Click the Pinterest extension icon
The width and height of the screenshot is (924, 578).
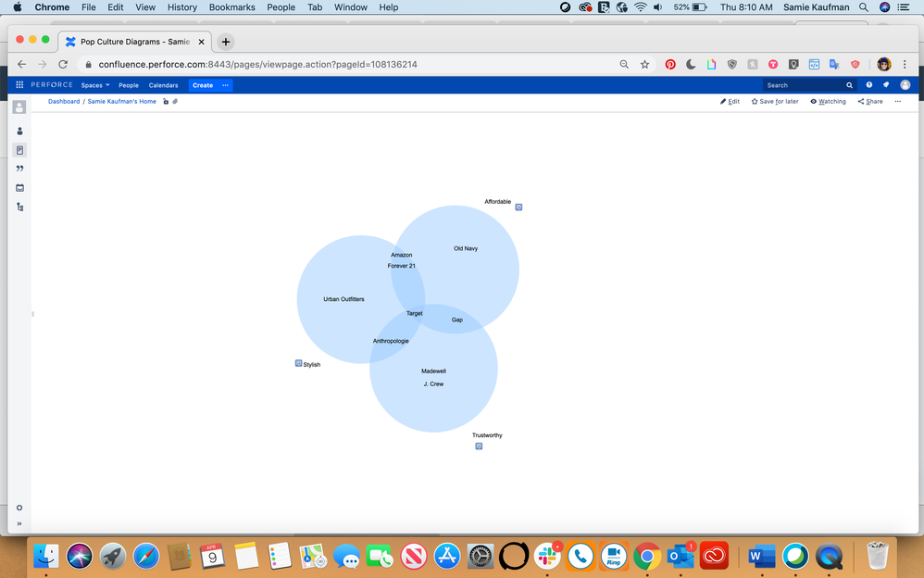(x=670, y=64)
